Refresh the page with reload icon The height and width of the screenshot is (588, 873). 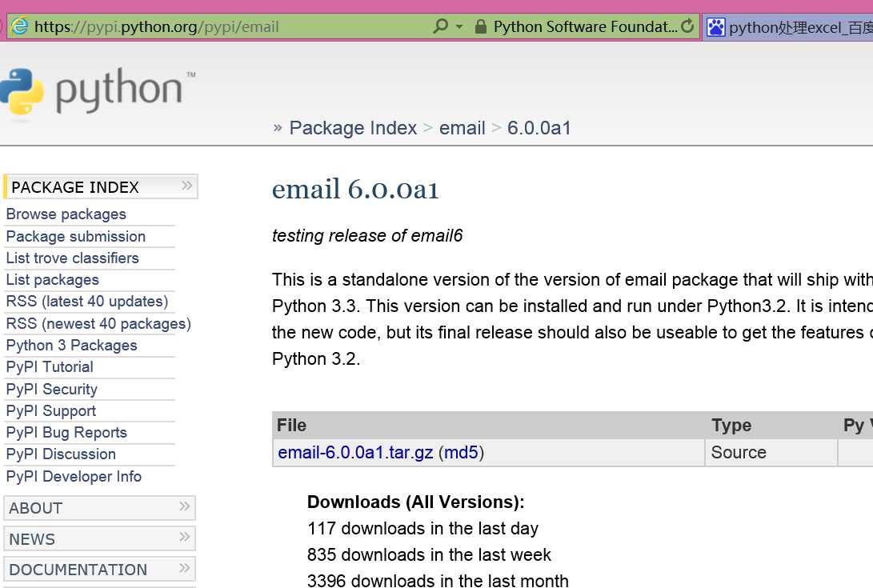(687, 26)
